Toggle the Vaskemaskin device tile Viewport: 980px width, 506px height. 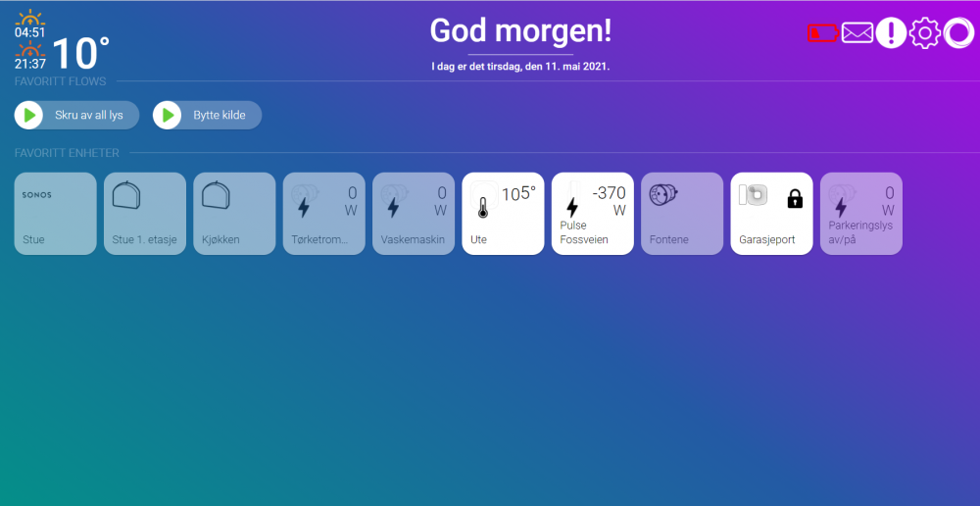pos(414,214)
